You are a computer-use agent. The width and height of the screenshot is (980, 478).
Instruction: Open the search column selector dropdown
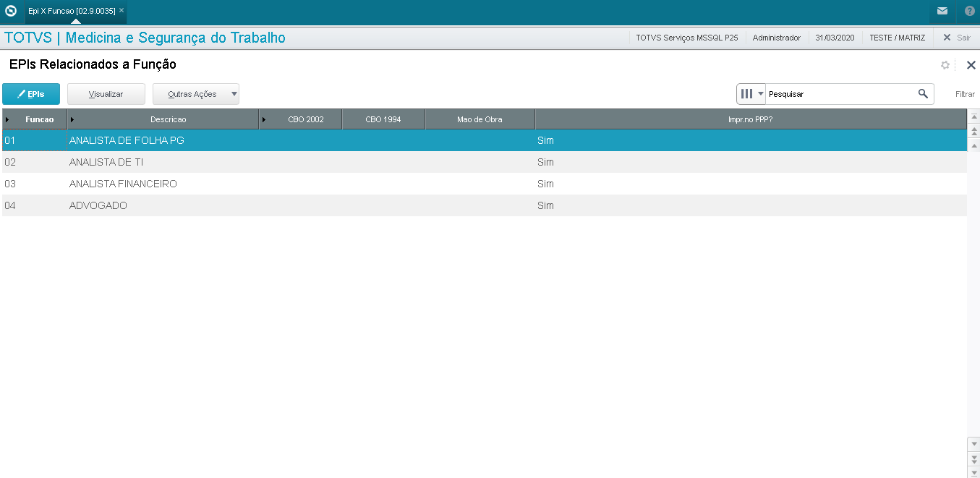(751, 94)
